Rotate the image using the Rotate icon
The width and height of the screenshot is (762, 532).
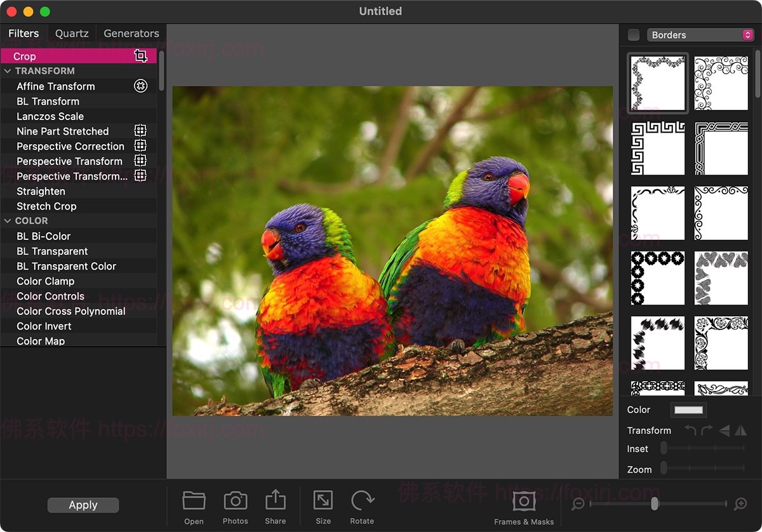tap(362, 502)
